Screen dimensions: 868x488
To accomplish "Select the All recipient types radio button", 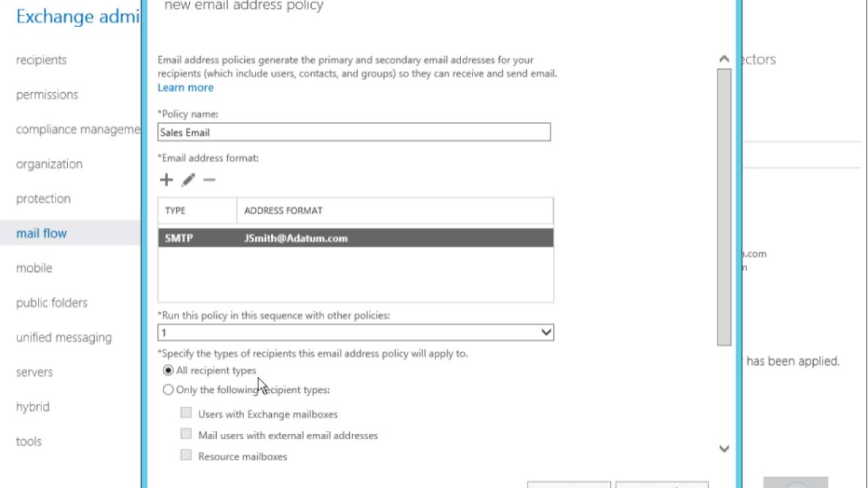I will pos(168,371).
